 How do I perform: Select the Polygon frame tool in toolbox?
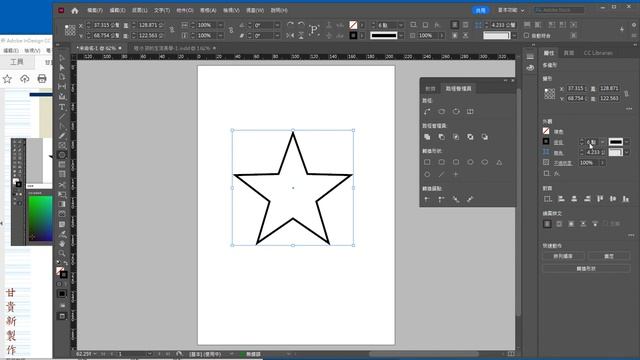point(62,155)
